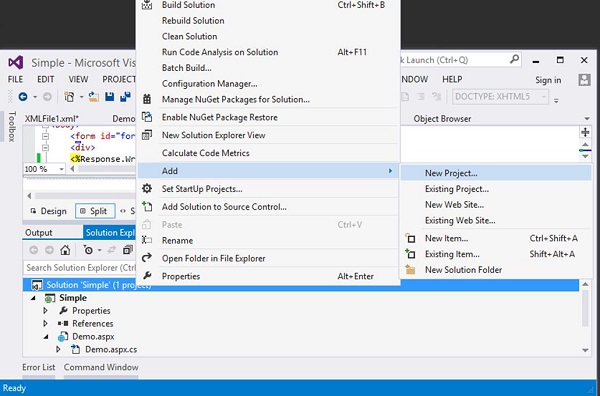
Task: Click the Visual Studio logo icon
Action: coord(16,62)
